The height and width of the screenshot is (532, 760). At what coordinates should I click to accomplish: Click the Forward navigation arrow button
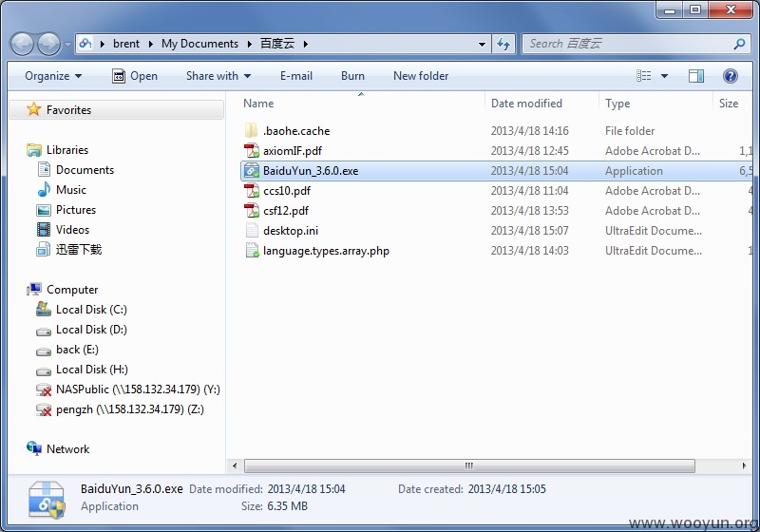pos(49,44)
